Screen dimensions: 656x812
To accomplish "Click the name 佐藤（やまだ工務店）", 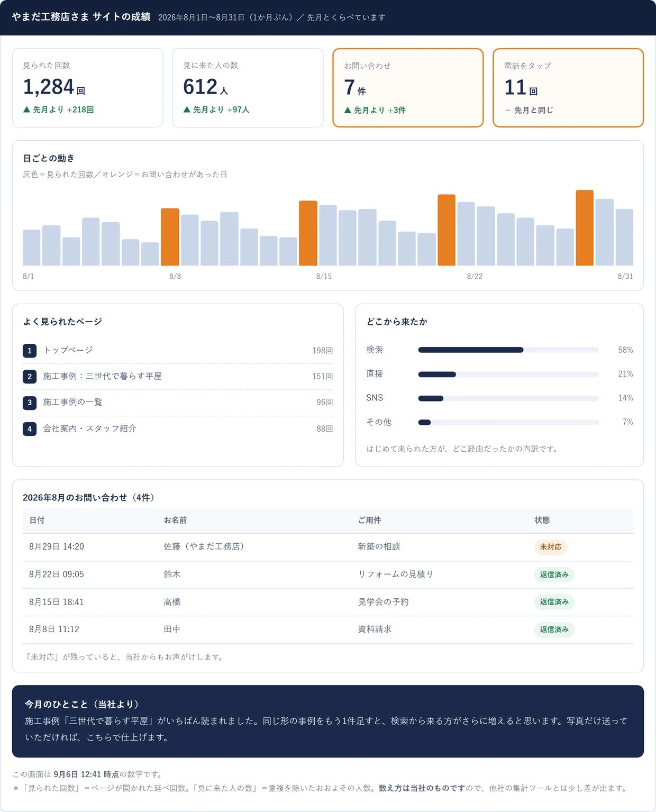I will (206, 547).
